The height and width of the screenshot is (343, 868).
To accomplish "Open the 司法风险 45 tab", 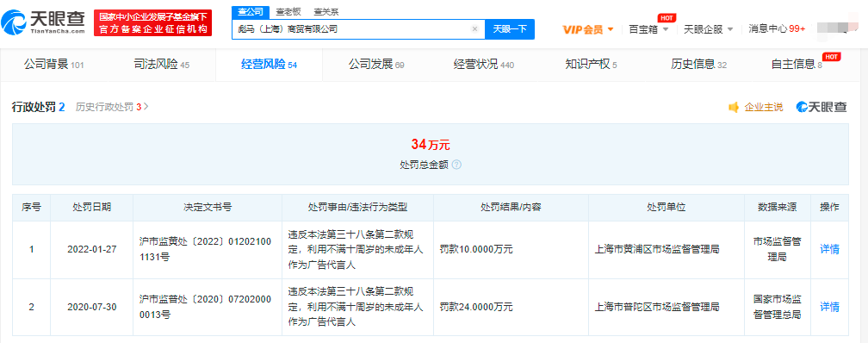I will pyautogui.click(x=162, y=65).
